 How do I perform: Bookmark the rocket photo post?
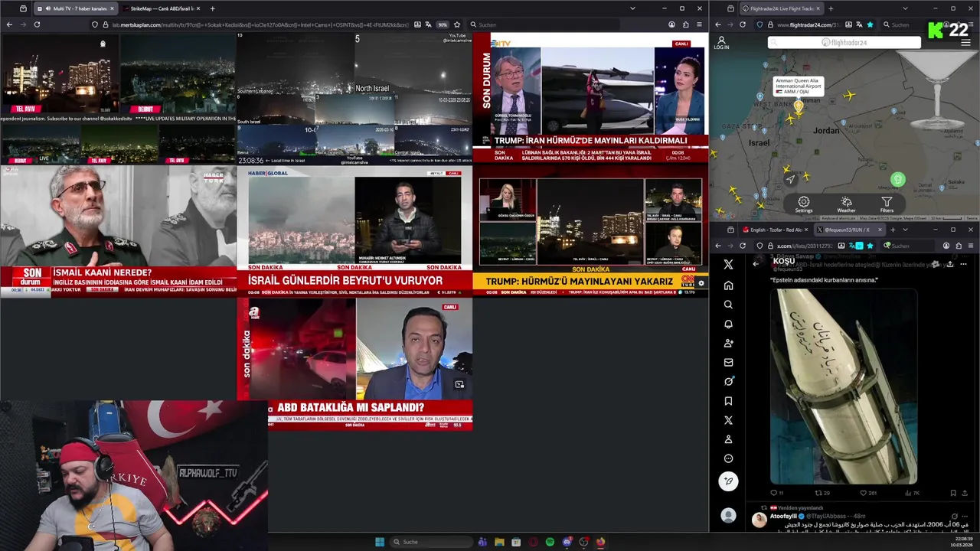[x=953, y=493]
